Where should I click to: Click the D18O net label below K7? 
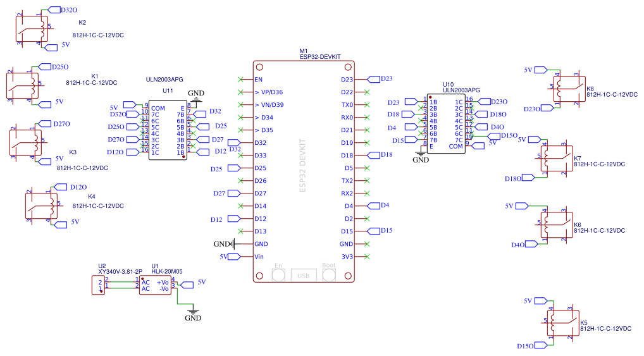(x=513, y=178)
